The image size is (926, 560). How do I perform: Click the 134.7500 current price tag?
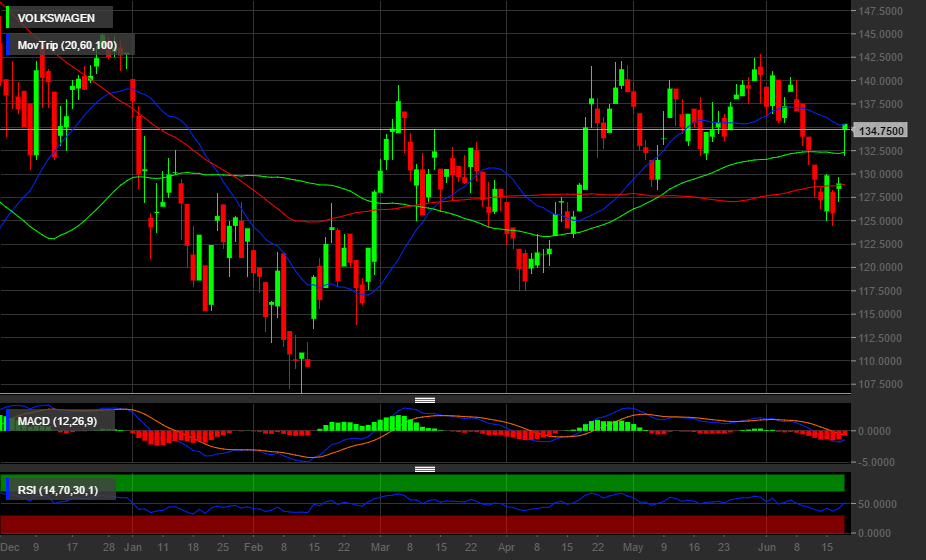(x=881, y=131)
